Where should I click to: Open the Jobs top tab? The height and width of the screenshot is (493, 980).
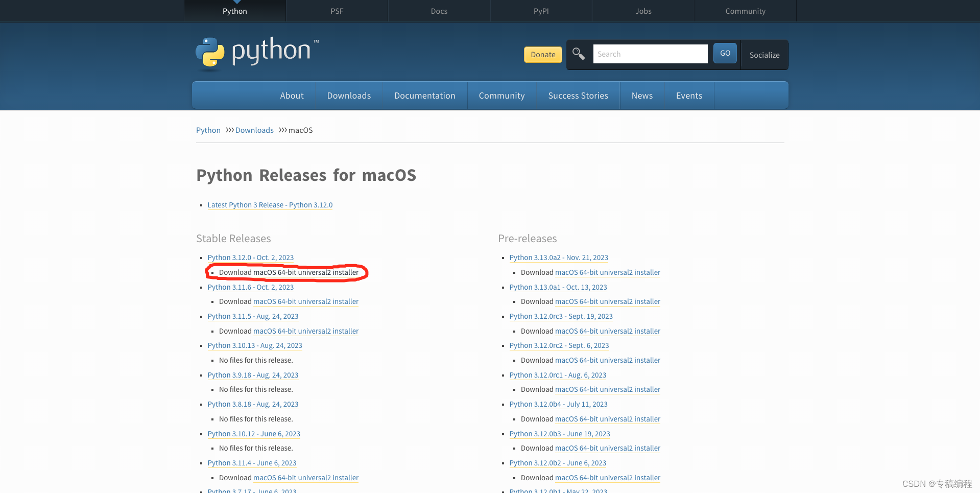pos(643,11)
